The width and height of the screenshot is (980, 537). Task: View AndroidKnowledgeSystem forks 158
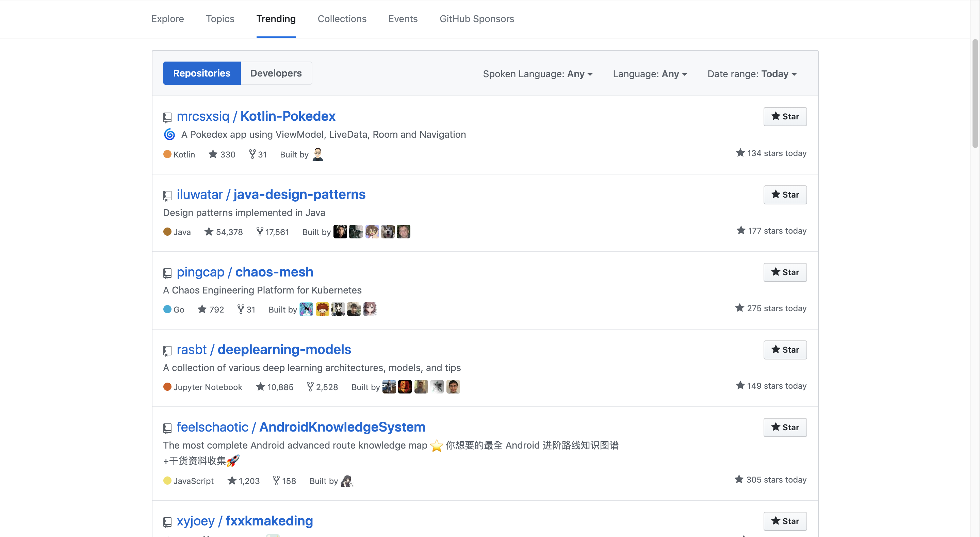coord(284,481)
